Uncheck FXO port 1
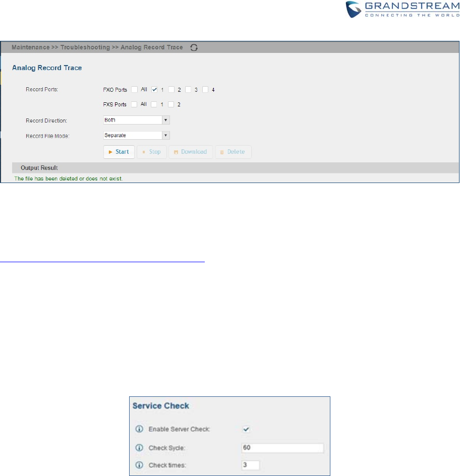The image size is (460, 476). [154, 90]
